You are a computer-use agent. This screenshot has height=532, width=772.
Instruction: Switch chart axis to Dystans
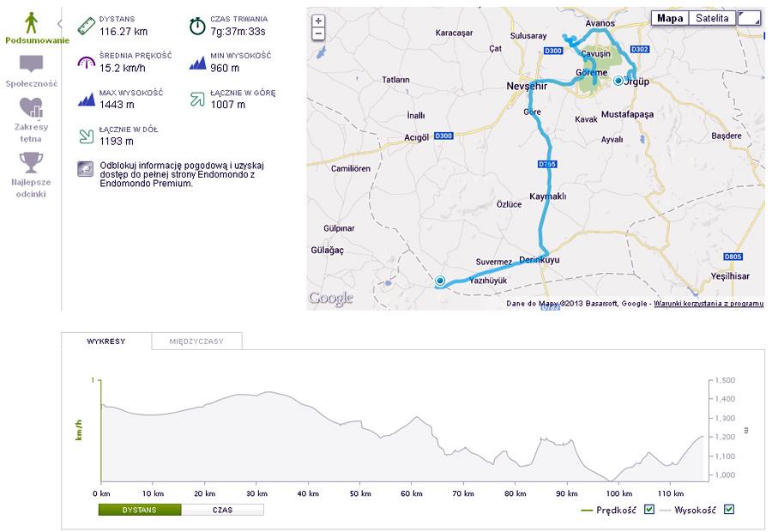pyautogui.click(x=140, y=510)
